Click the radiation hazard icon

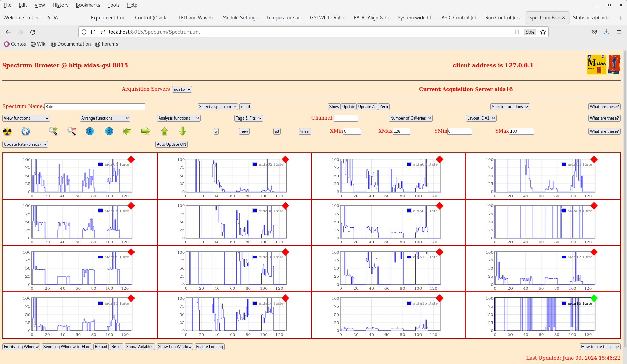tap(7, 131)
